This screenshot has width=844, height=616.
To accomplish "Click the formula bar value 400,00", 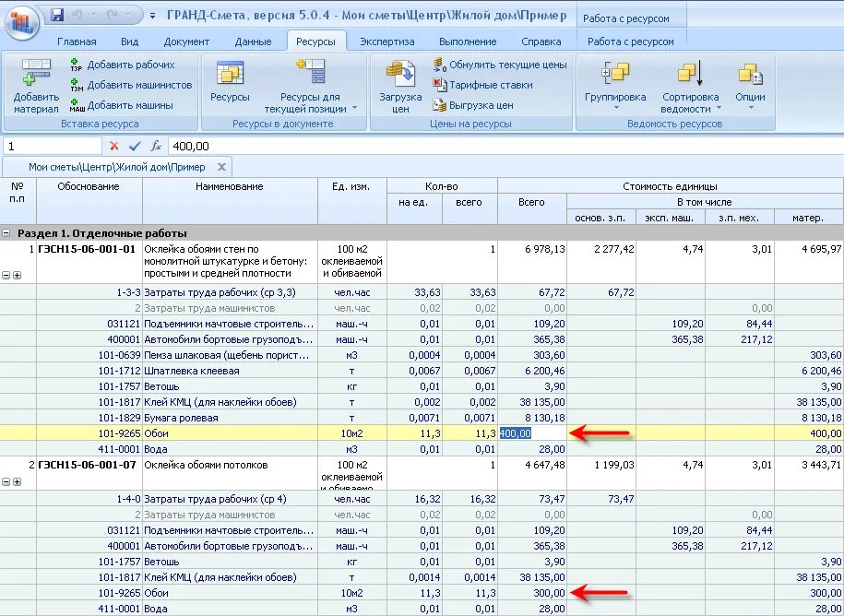I will (191, 146).
